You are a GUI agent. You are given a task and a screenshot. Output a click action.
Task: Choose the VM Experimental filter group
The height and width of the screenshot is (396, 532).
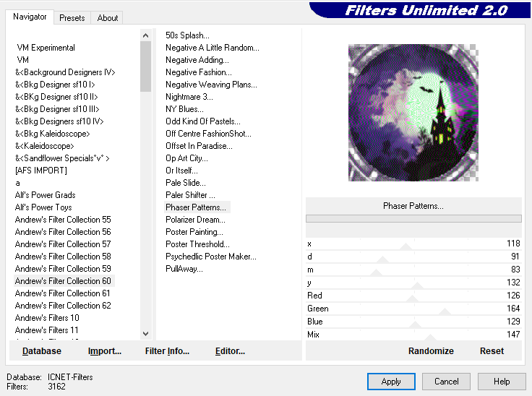point(46,48)
